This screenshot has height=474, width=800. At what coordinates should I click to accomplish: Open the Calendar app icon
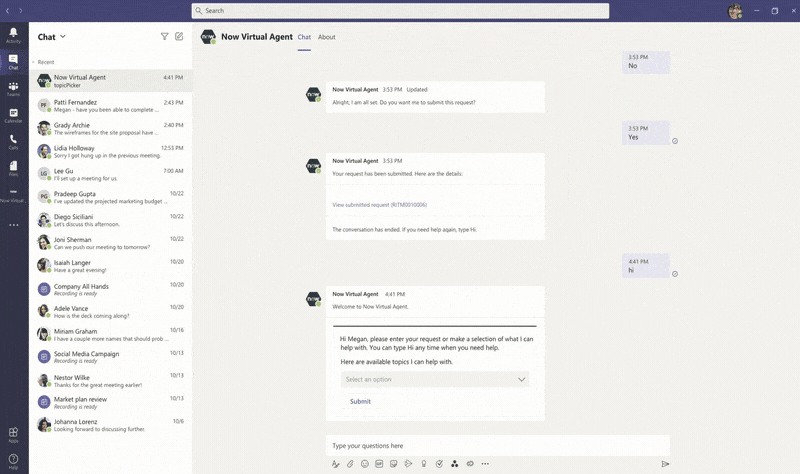pos(13,115)
